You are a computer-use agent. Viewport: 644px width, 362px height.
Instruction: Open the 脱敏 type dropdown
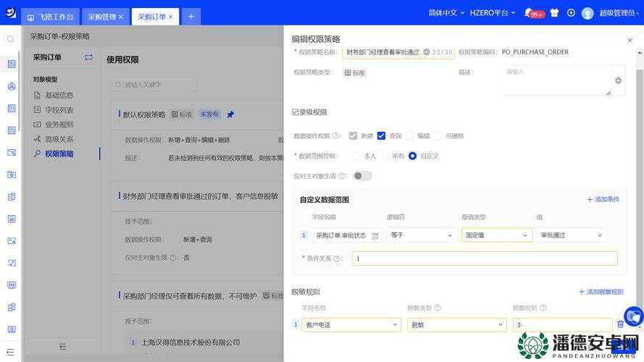pos(456,324)
